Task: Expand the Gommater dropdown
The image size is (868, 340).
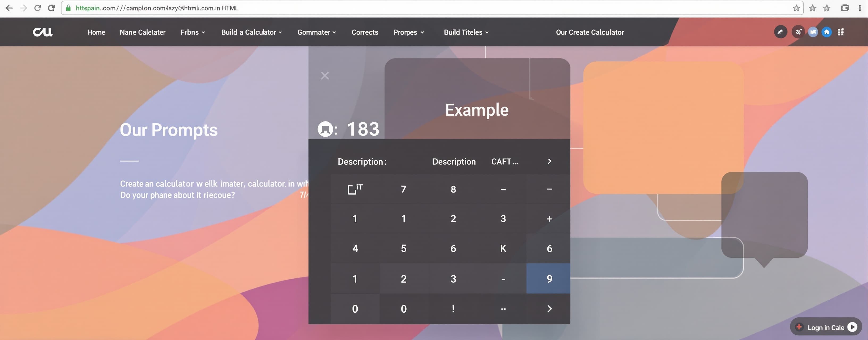Action: click(x=316, y=32)
